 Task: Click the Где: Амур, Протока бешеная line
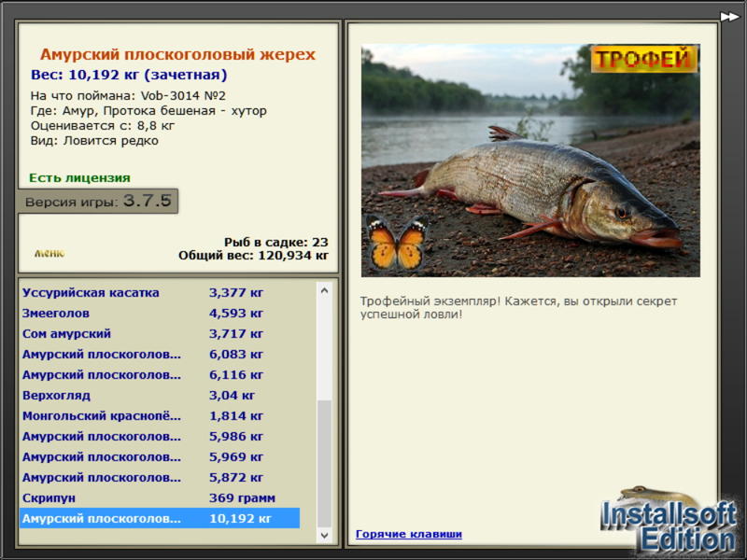click(x=148, y=110)
